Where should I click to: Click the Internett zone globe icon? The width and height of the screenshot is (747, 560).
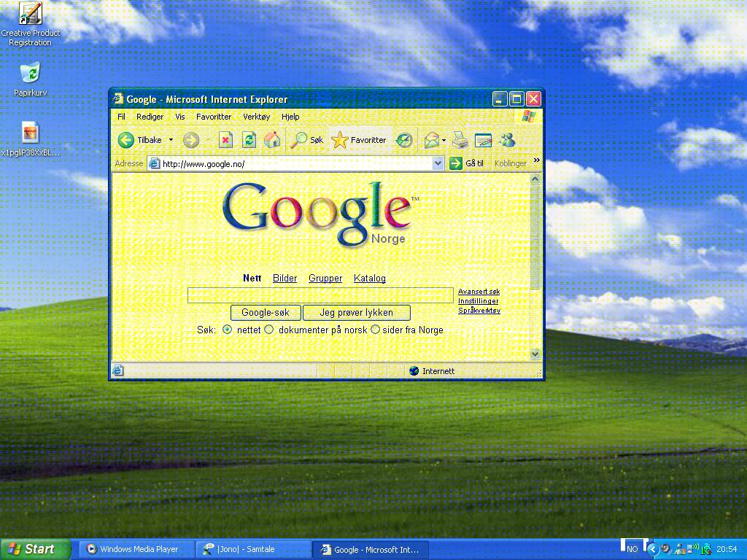[414, 371]
